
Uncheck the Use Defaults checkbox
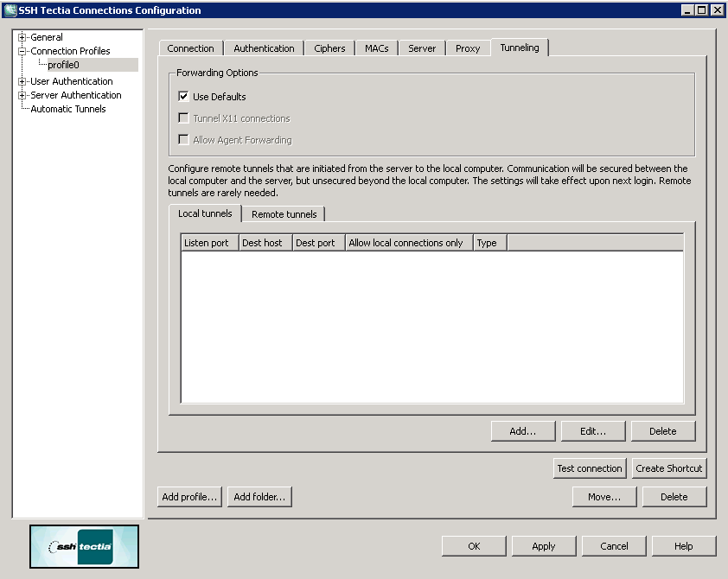tap(184, 97)
